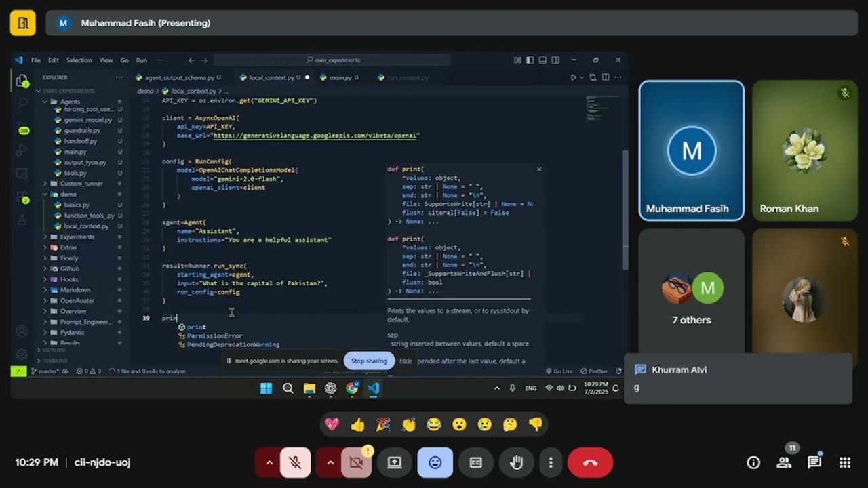Select Roman Khan participant tile
Screen dimensions: 868x488
tap(804, 150)
